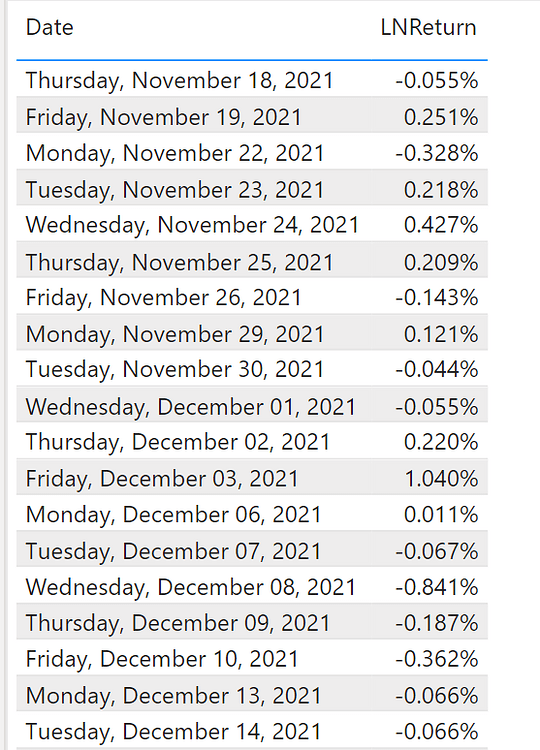Viewport: 540px width, 750px height.
Task: Select the 0.209% return value
Action: pyautogui.click(x=441, y=262)
